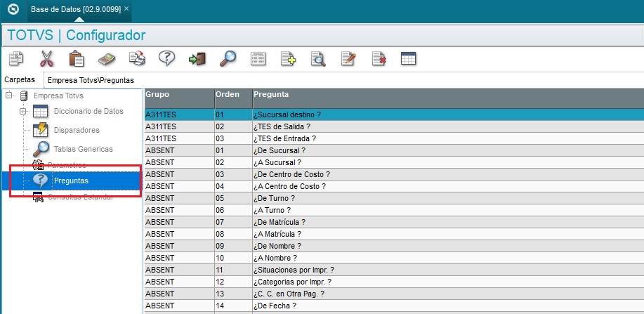Click the delete record icon

pos(379,59)
